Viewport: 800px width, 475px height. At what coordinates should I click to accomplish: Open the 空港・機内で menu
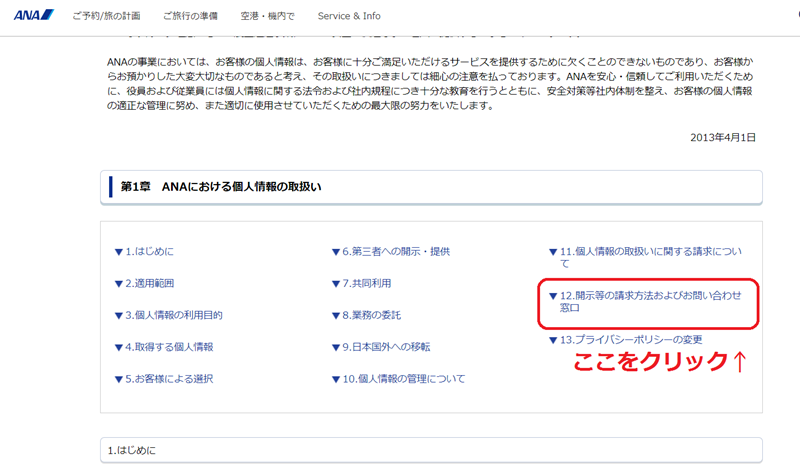click(267, 16)
